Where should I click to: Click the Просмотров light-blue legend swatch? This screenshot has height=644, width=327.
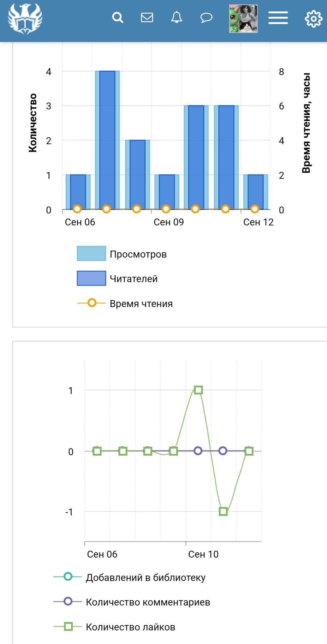(x=91, y=253)
